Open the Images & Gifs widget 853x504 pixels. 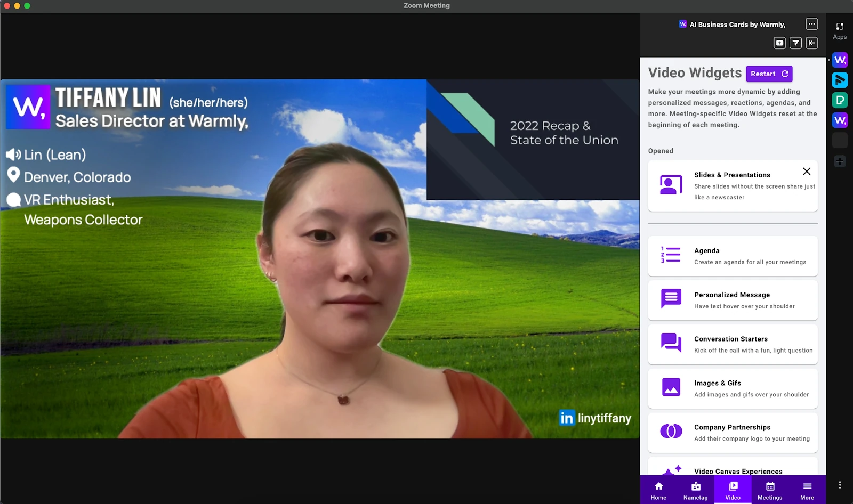click(x=733, y=388)
